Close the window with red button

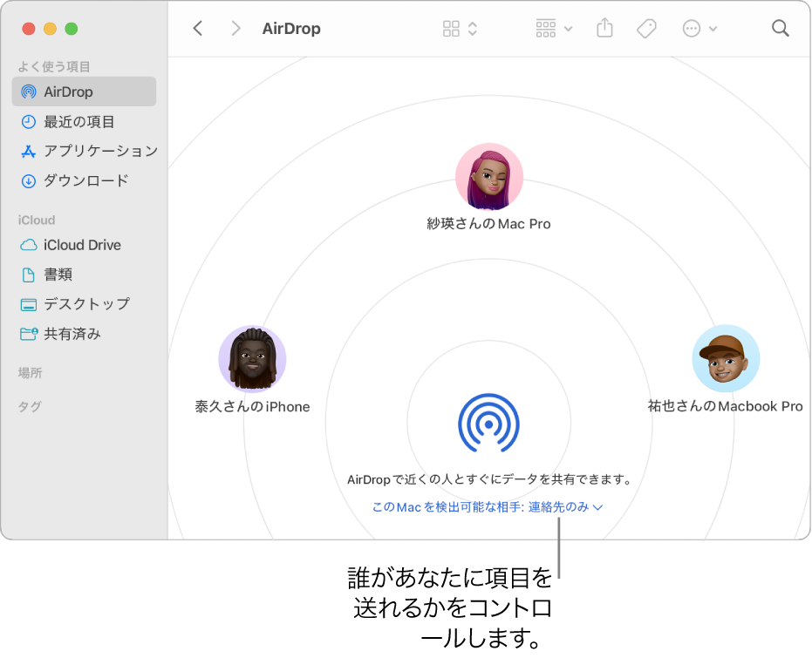pos(29,29)
